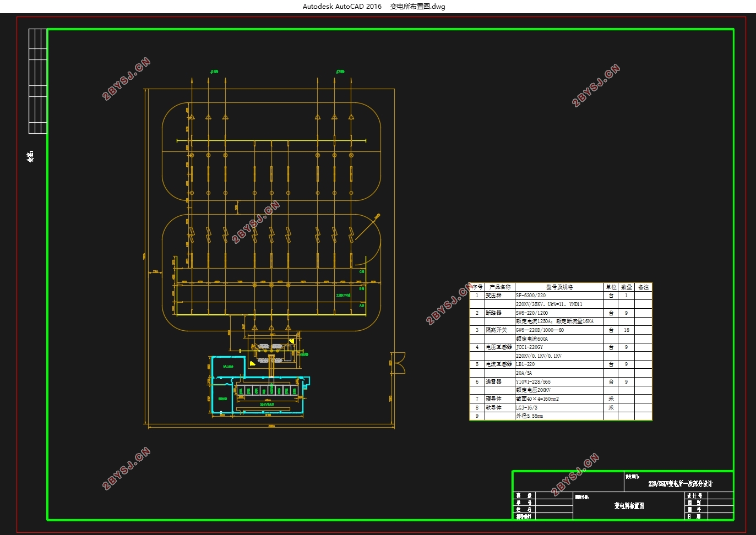Click the 设计号 label in title block
Viewport: 756px width, 535px height.
pos(694,496)
